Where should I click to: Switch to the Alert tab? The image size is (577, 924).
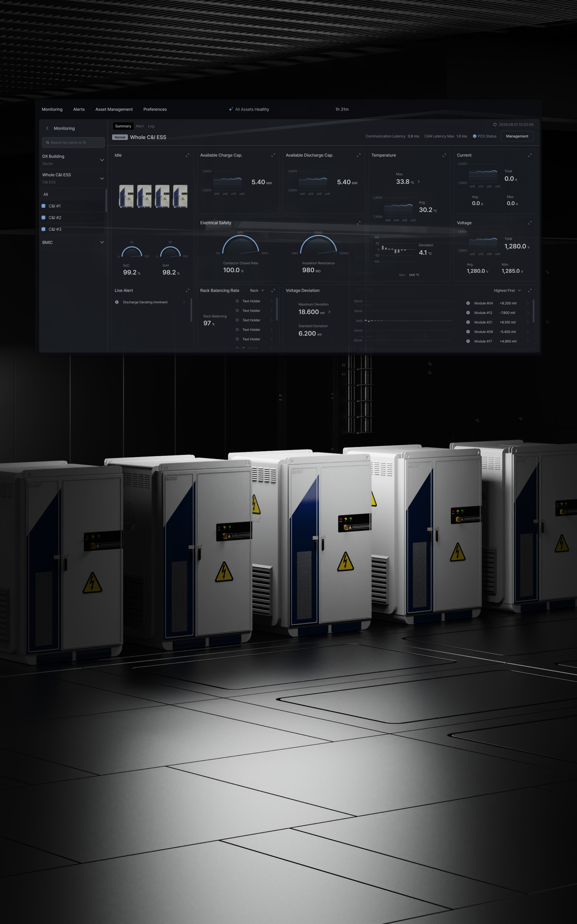[x=140, y=126]
